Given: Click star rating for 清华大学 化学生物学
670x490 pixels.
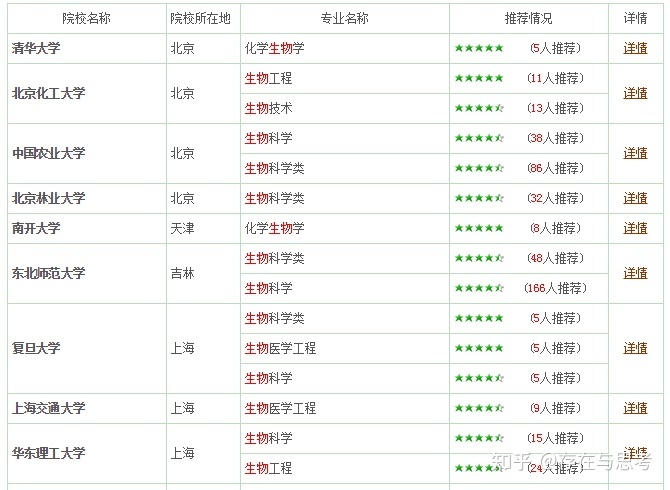Looking at the screenshot, I should [x=479, y=48].
